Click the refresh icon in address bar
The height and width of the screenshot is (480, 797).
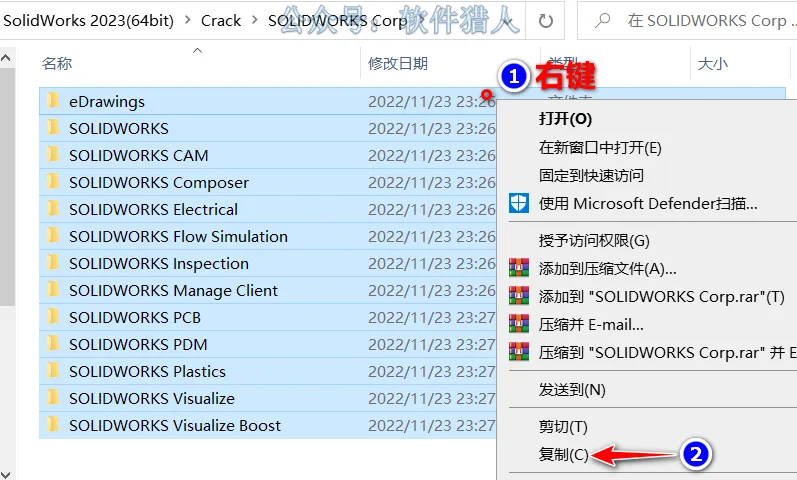click(545, 21)
